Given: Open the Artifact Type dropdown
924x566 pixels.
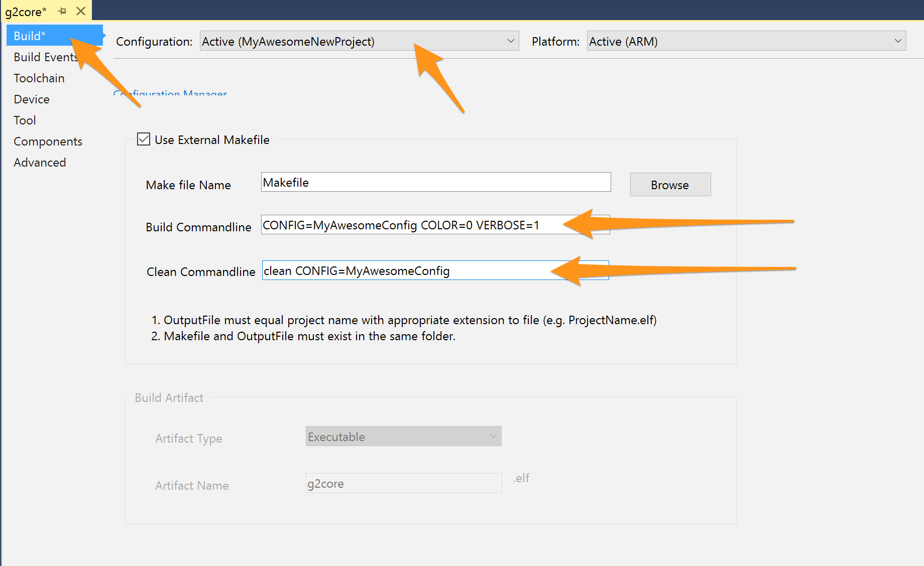Looking at the screenshot, I should tap(403, 437).
